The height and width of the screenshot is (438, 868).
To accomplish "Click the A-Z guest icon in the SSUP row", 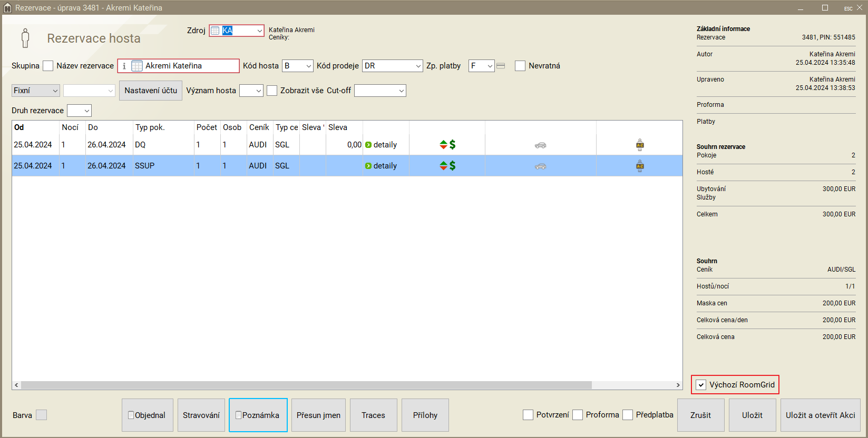I will [639, 166].
